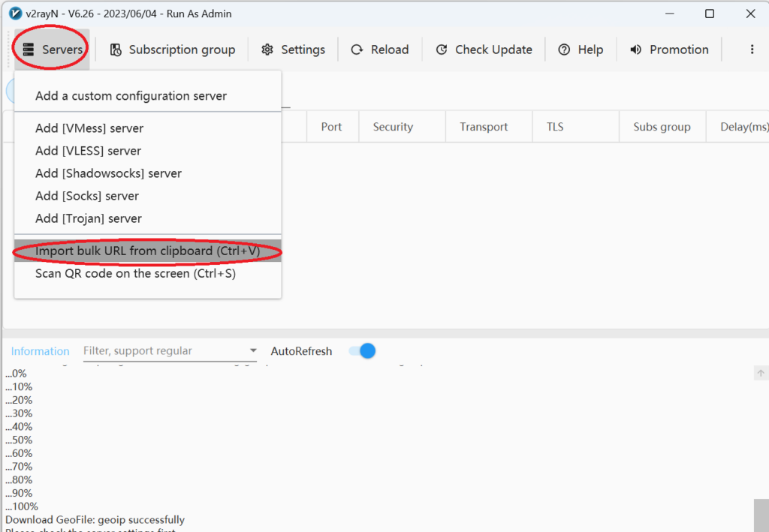
Task: Click the Settings gear icon
Action: tap(267, 50)
